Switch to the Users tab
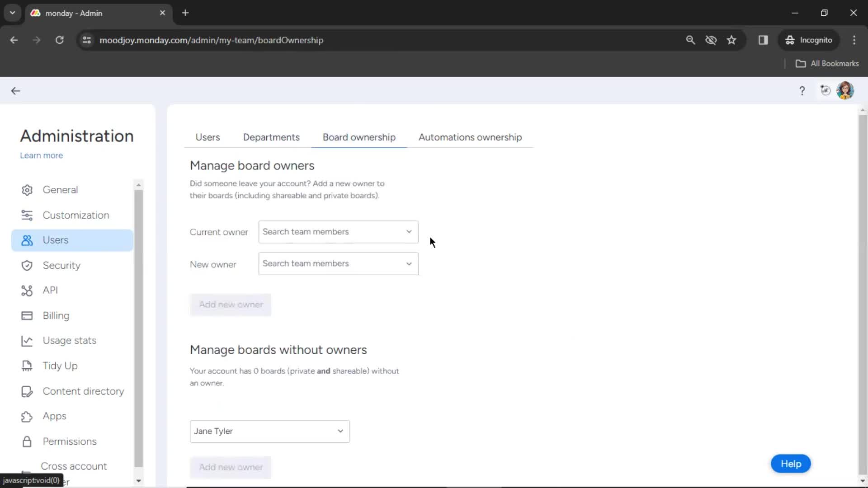The height and width of the screenshot is (488, 868). point(208,137)
